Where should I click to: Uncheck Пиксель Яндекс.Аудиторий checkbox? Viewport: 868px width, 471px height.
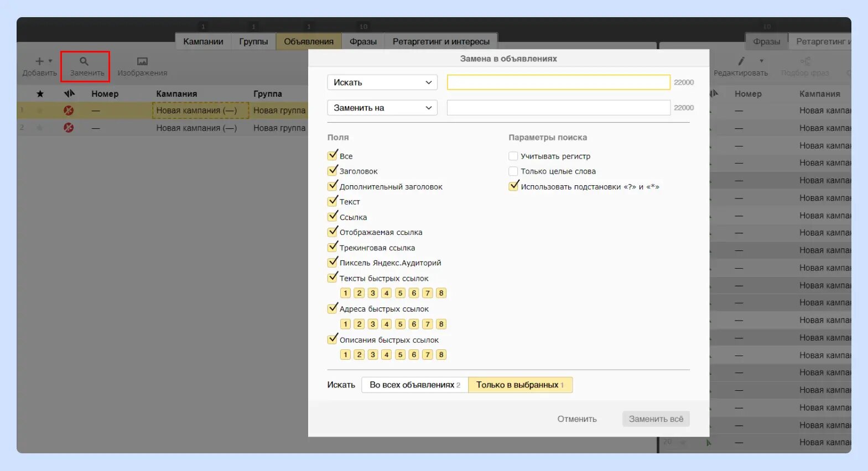pos(332,262)
